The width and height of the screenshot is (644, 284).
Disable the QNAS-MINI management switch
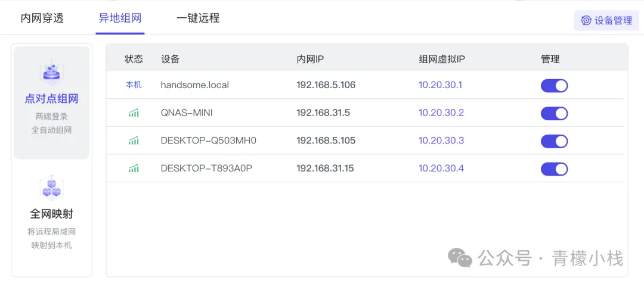pyautogui.click(x=554, y=114)
